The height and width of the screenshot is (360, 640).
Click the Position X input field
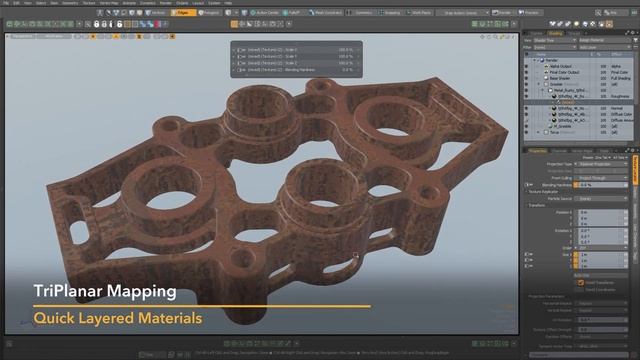[x=602, y=212]
